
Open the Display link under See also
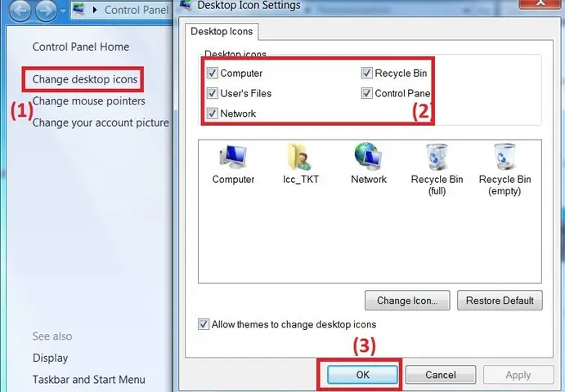click(50, 358)
